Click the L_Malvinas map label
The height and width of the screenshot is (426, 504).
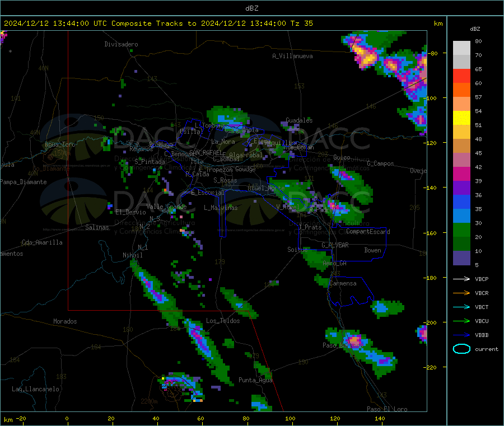pyautogui.click(x=221, y=208)
